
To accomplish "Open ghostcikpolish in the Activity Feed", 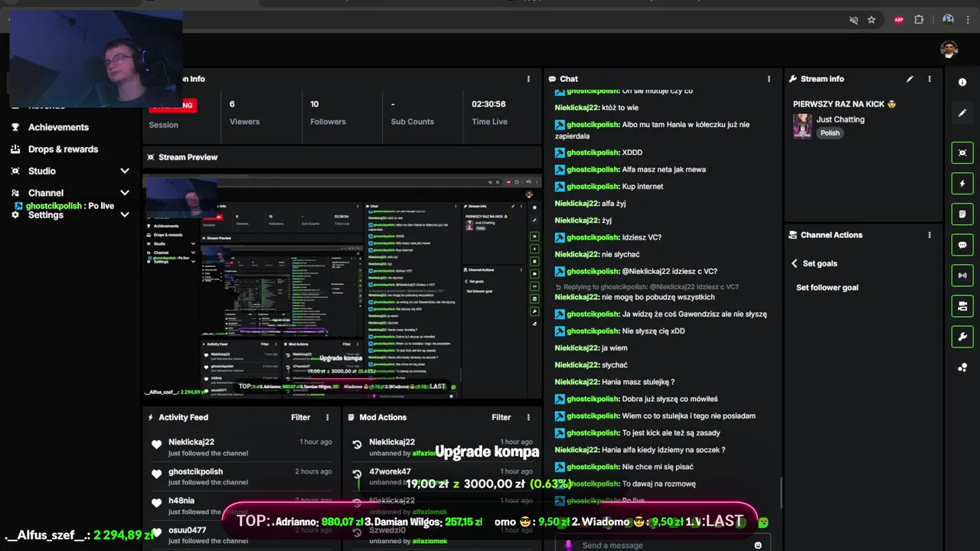I will 195,471.
